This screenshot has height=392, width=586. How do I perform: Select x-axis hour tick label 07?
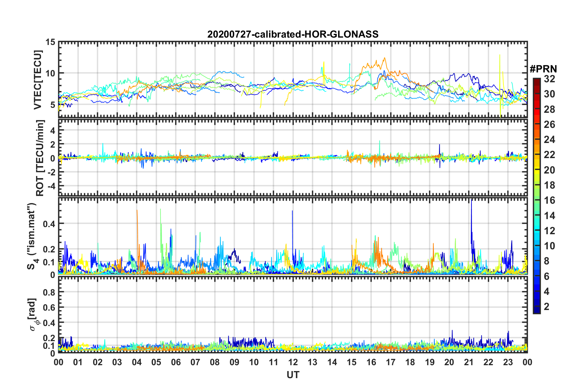coord(195,362)
